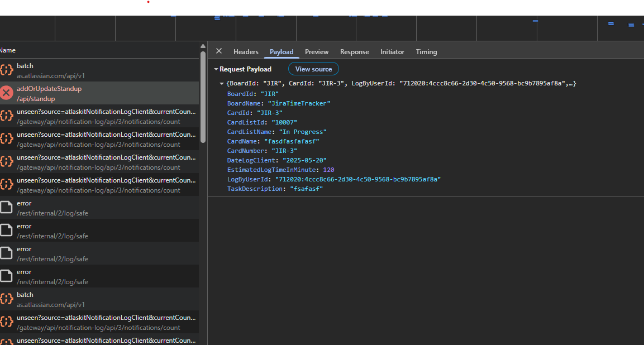The width and height of the screenshot is (644, 345).
Task: Click the TaskDescription "fsafasf" value
Action: click(307, 189)
